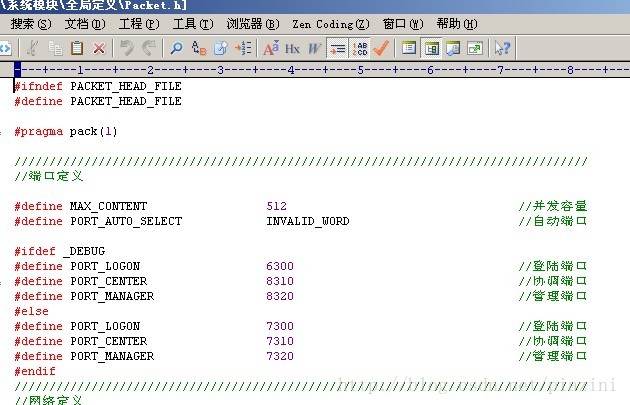Click the MAX_CONTENT identifier
Screen dimensions: 630x405
coord(108,206)
